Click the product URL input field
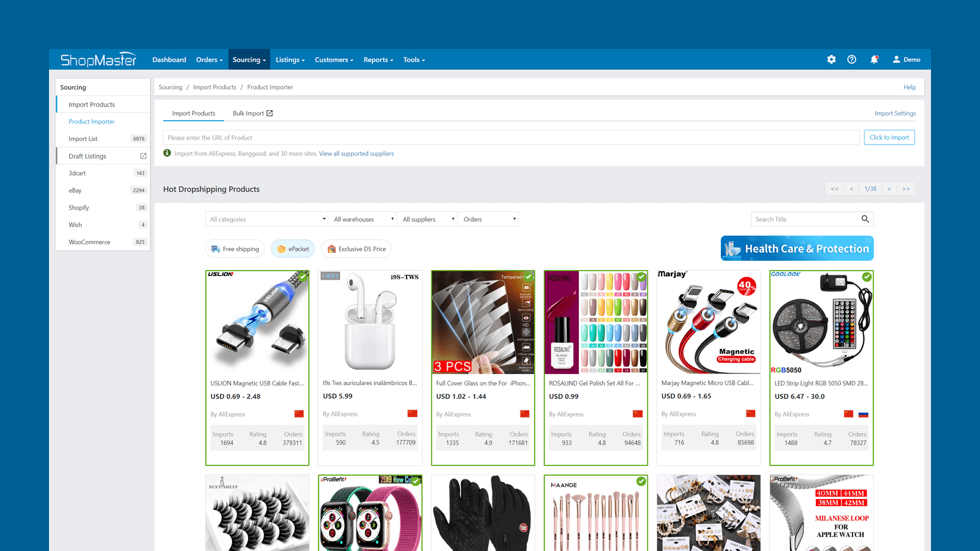This screenshot has height=551, width=980. click(511, 138)
